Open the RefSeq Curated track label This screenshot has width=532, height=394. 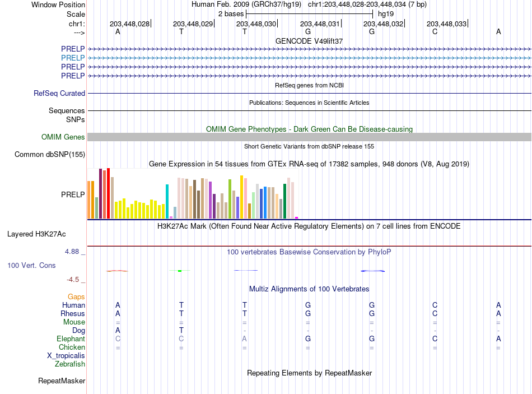(59, 93)
